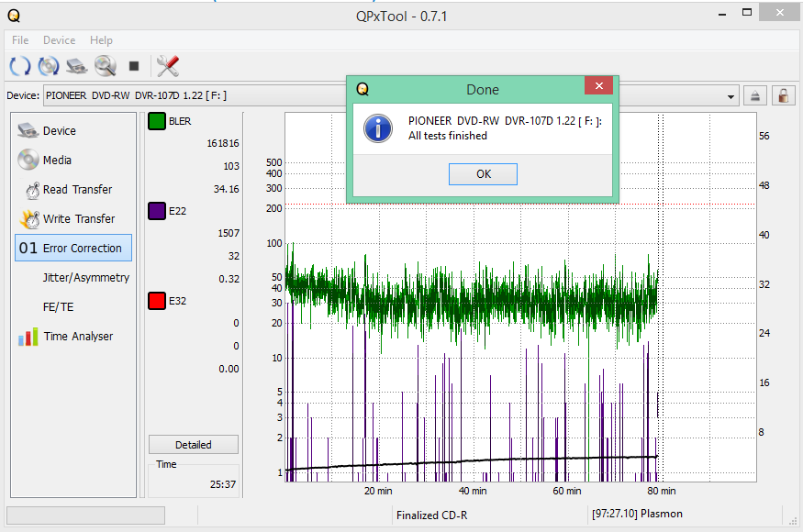The width and height of the screenshot is (803, 532).
Task: Click the BLER total value 161816
Action: (x=223, y=143)
